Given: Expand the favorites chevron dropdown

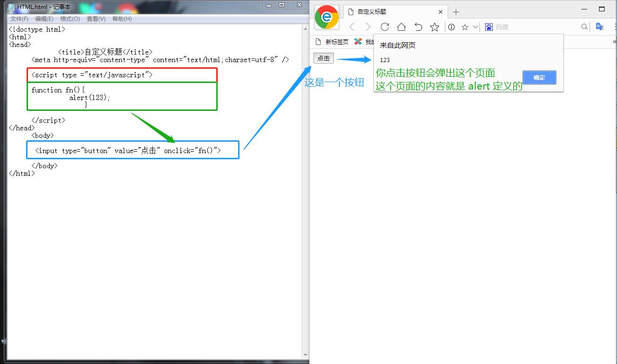Looking at the screenshot, I should [476, 27].
